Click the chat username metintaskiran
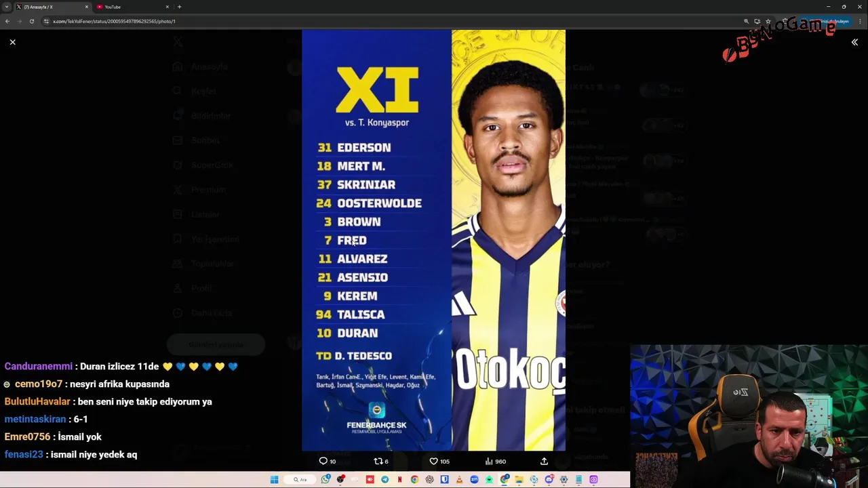This screenshot has width=868, height=488. click(x=35, y=419)
